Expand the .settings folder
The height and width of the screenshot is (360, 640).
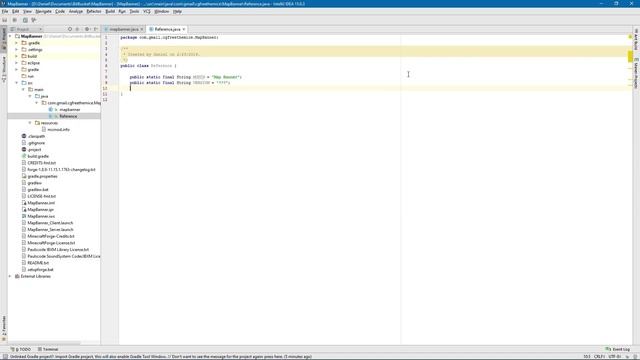[x=17, y=49]
